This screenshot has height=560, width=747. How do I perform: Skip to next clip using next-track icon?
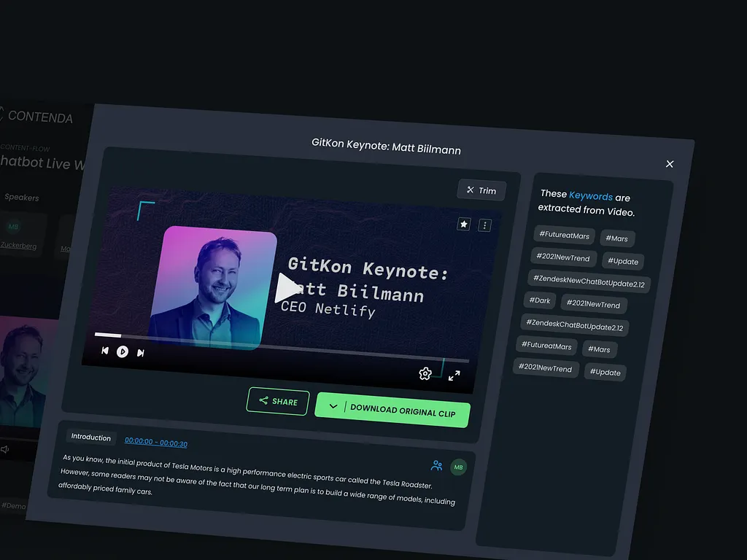140,351
